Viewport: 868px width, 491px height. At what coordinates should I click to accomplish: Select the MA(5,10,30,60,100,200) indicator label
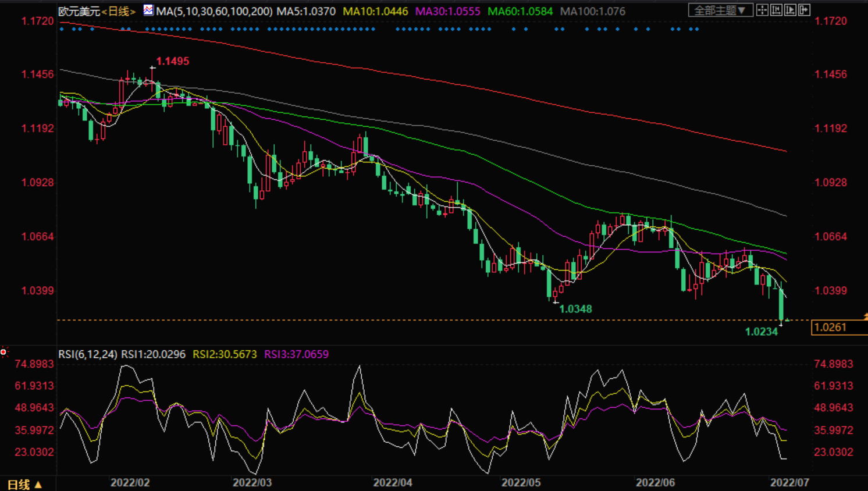click(214, 11)
